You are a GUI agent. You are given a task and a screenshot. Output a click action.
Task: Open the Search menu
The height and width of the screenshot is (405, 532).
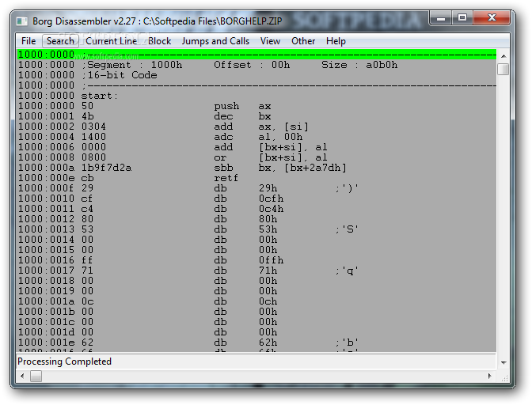[60, 41]
